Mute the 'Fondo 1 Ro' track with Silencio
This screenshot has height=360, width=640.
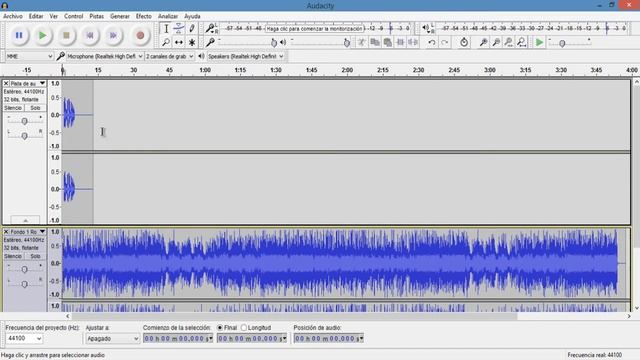click(x=13, y=256)
